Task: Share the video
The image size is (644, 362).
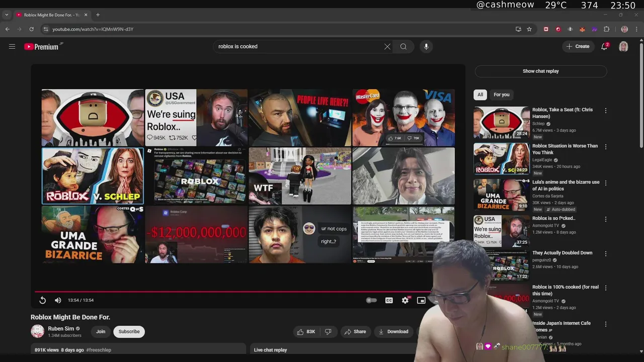Action: [355, 331]
